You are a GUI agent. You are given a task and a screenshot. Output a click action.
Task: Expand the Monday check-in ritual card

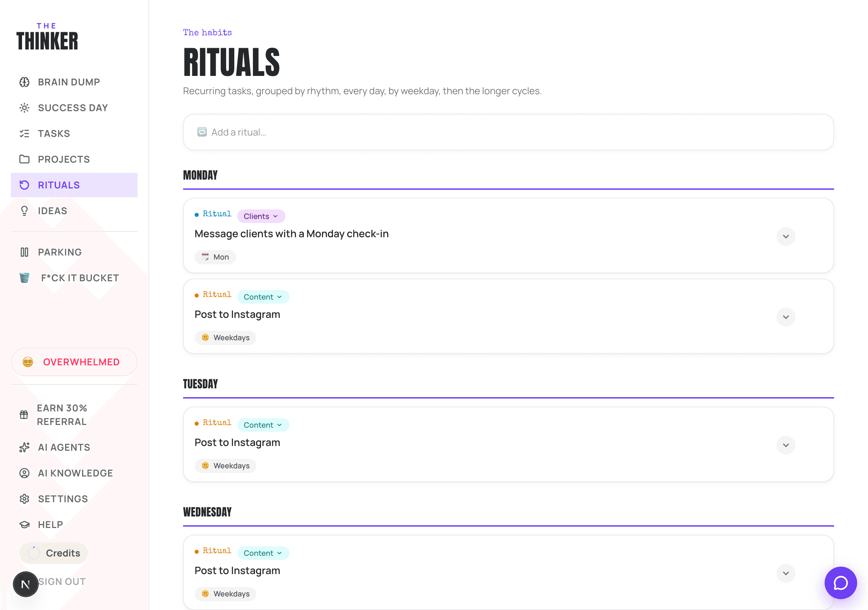(786, 237)
